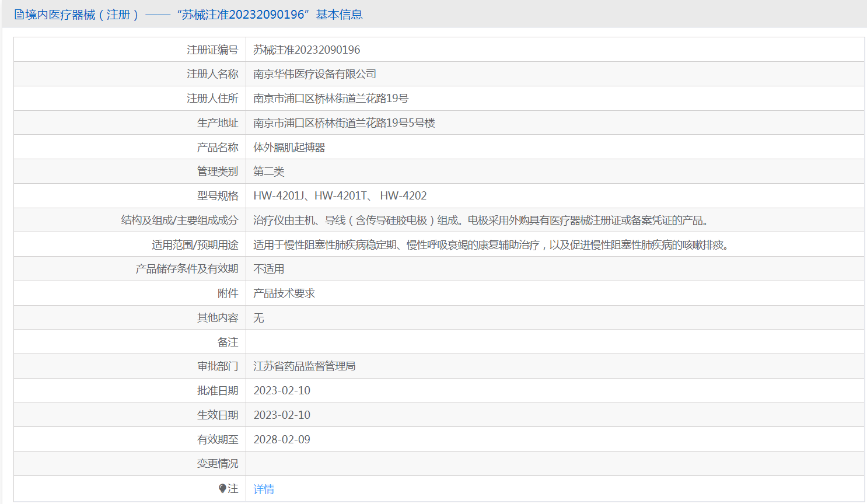Click the lightbulb icon next to 注
867x504 pixels.
click(x=222, y=488)
